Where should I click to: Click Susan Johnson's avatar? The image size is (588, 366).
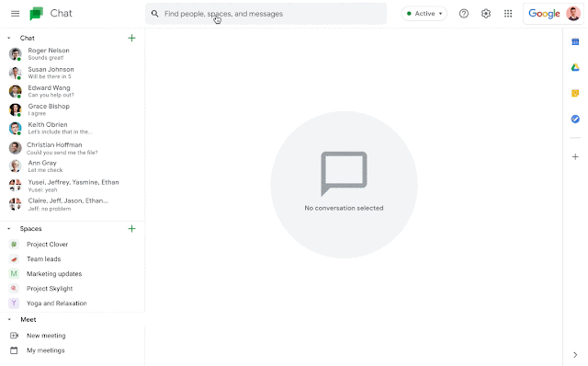(x=16, y=73)
